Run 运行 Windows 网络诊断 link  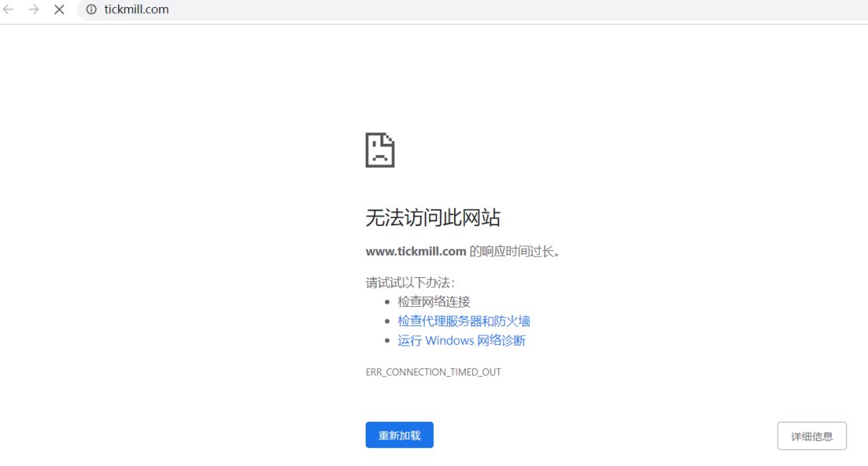(x=461, y=340)
